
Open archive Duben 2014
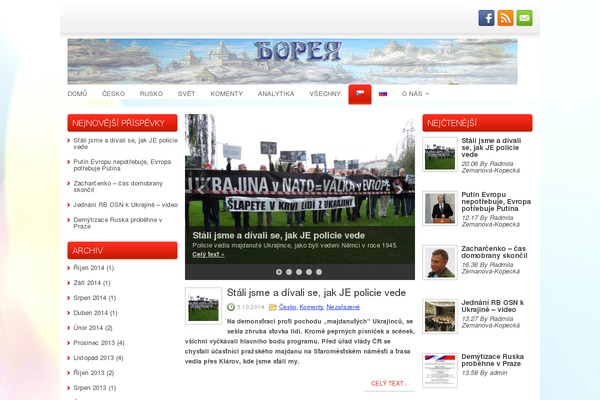pyautogui.click(x=95, y=313)
